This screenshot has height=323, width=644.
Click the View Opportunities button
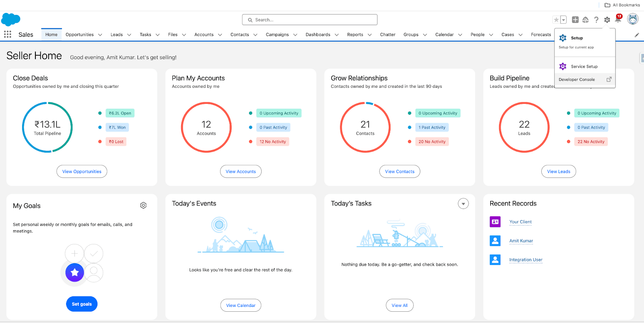tap(82, 172)
